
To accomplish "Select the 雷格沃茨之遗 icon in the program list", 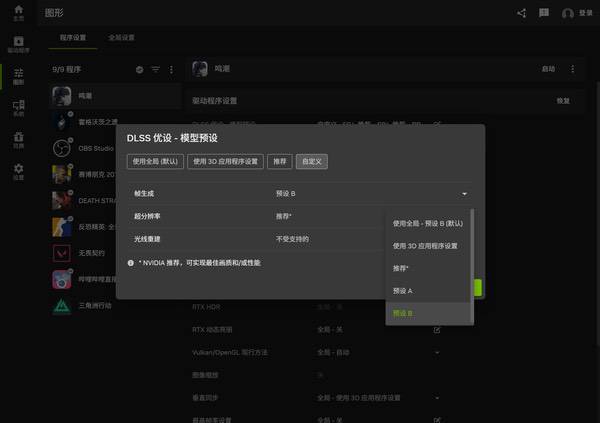I will pos(62,122).
